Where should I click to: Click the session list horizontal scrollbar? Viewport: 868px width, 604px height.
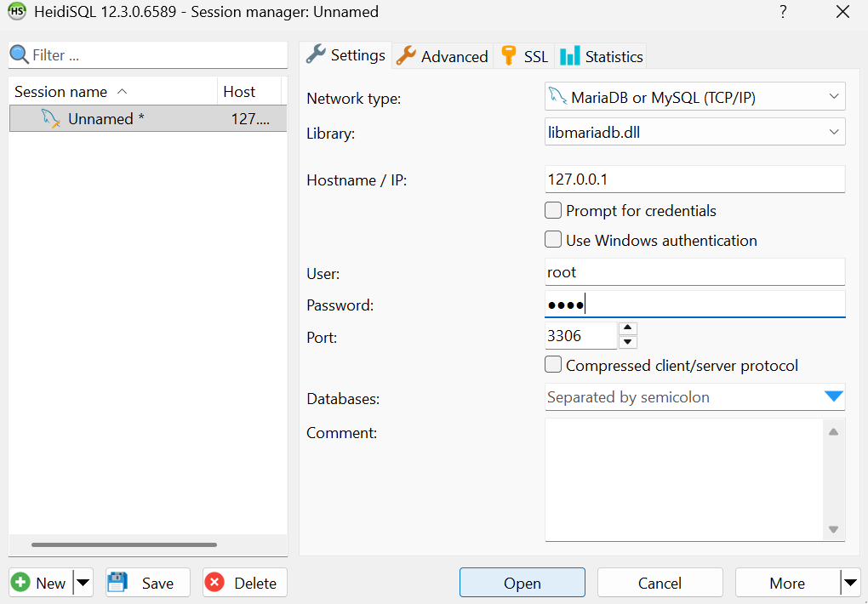(124, 544)
